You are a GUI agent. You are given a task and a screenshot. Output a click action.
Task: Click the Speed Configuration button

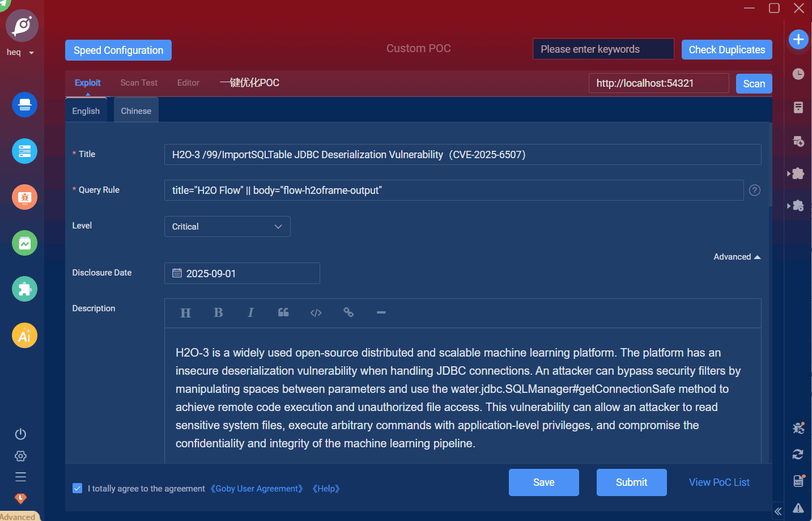click(118, 50)
